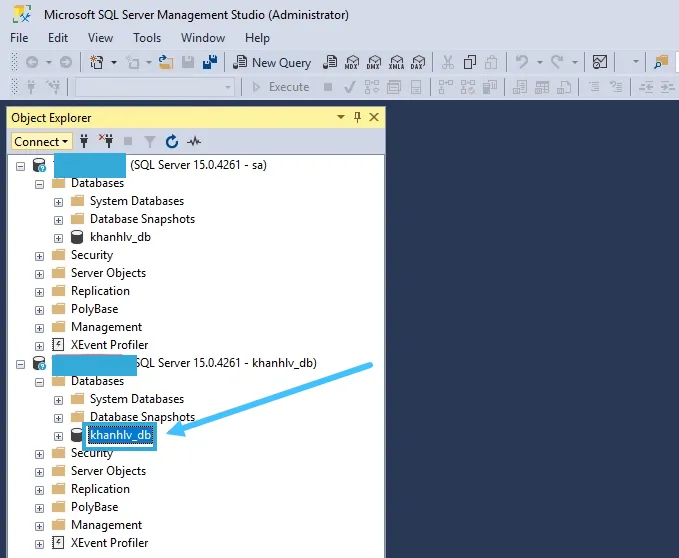The width and height of the screenshot is (679, 558).
Task: Close the Object Explorer panel
Action: (374, 117)
